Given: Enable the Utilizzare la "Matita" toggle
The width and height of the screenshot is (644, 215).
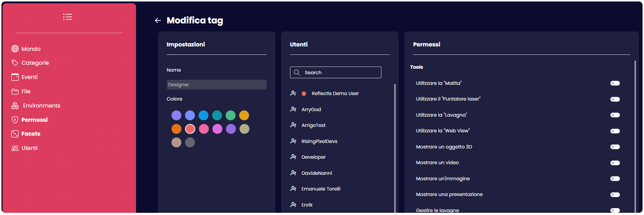Looking at the screenshot, I should pos(615,83).
